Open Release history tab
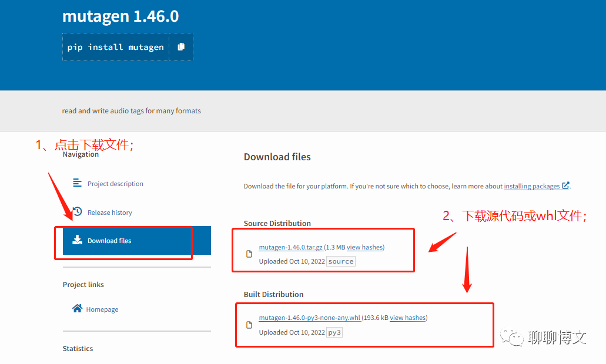The width and height of the screenshot is (606, 364). [x=110, y=213]
